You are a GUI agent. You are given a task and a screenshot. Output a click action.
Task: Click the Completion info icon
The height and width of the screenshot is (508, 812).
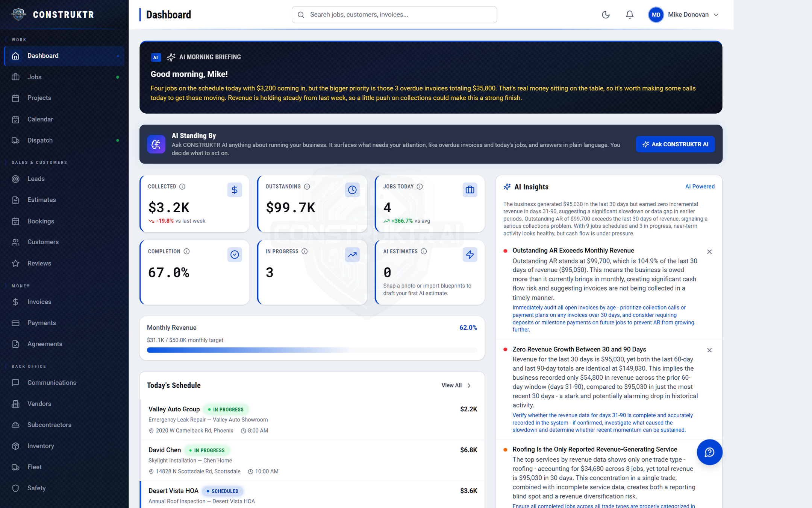tap(187, 251)
